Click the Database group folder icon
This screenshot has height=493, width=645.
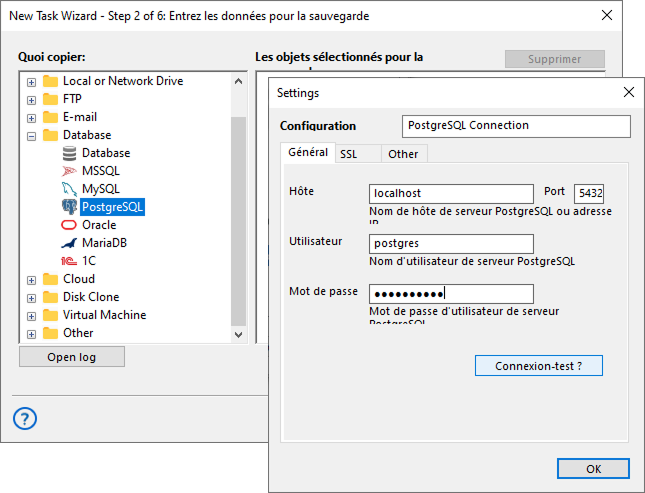(50, 135)
